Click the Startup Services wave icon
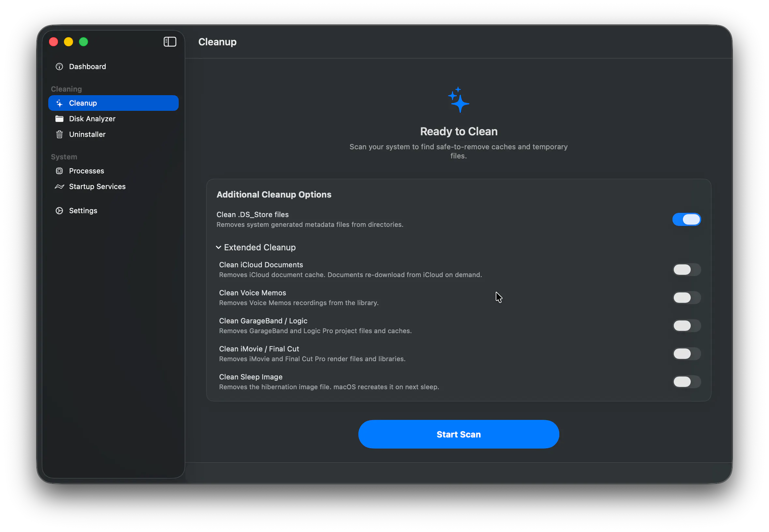This screenshot has width=769, height=532. coord(59,186)
